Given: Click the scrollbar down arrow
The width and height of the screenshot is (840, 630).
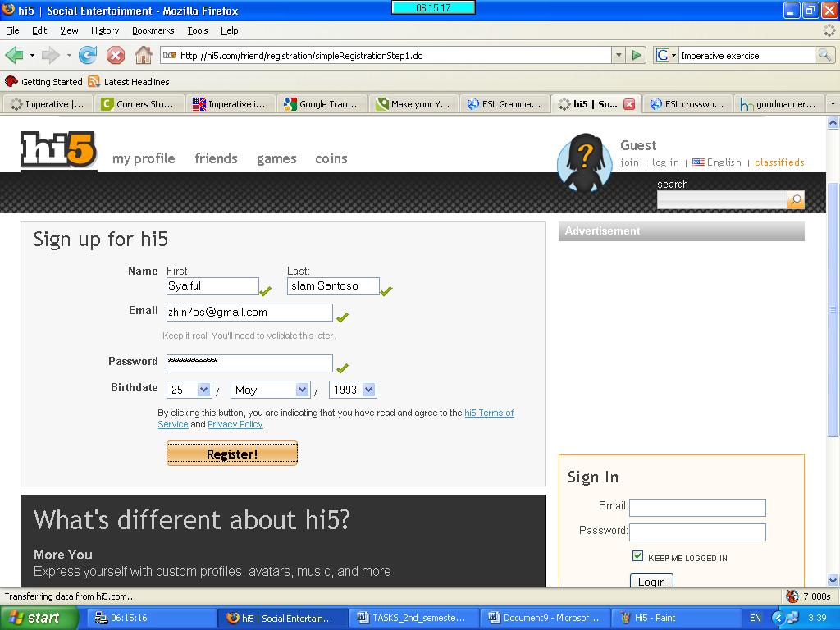Looking at the screenshot, I should click(x=833, y=580).
